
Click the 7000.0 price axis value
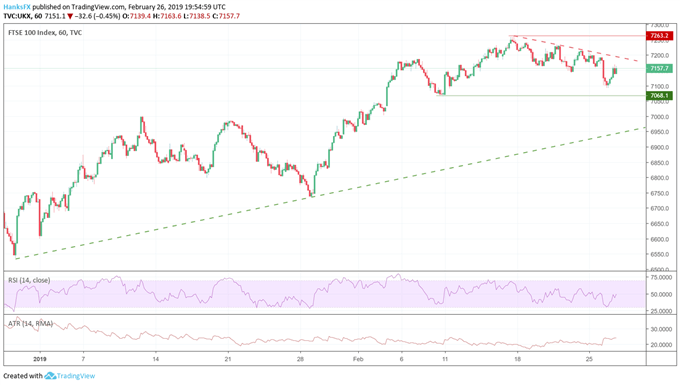(x=659, y=117)
